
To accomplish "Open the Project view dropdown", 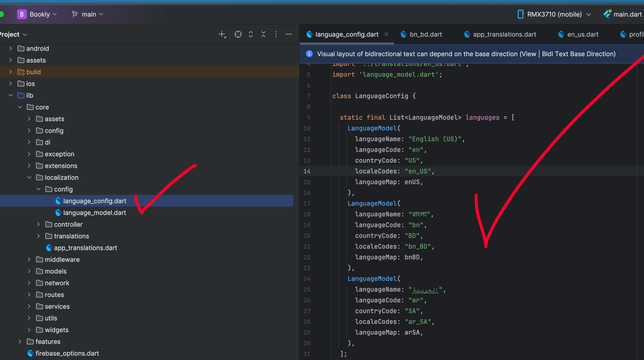I will pyautogui.click(x=13, y=34).
